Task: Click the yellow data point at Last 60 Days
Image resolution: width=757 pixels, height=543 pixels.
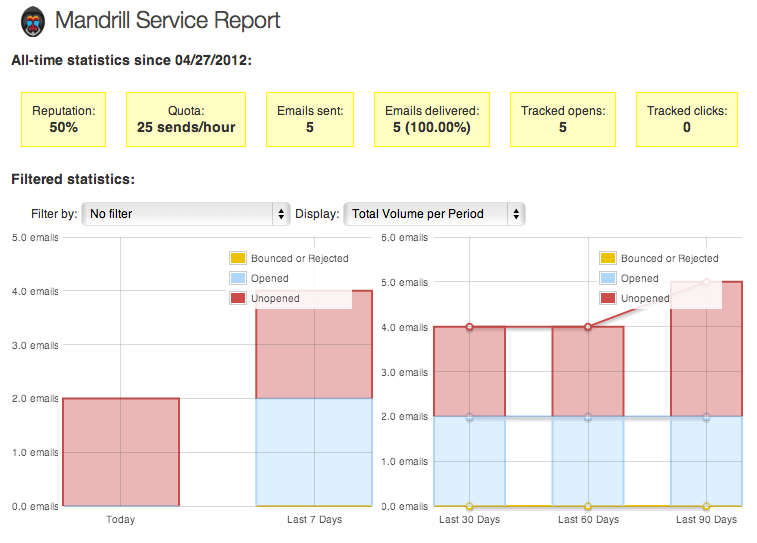Action: [x=588, y=506]
